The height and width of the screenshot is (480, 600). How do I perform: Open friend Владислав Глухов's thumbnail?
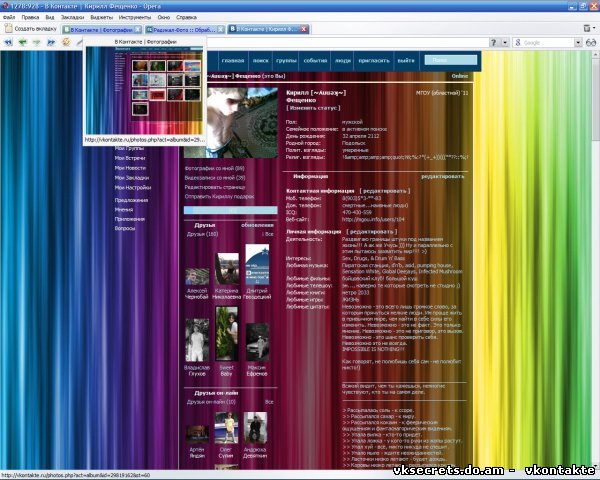pos(197,340)
